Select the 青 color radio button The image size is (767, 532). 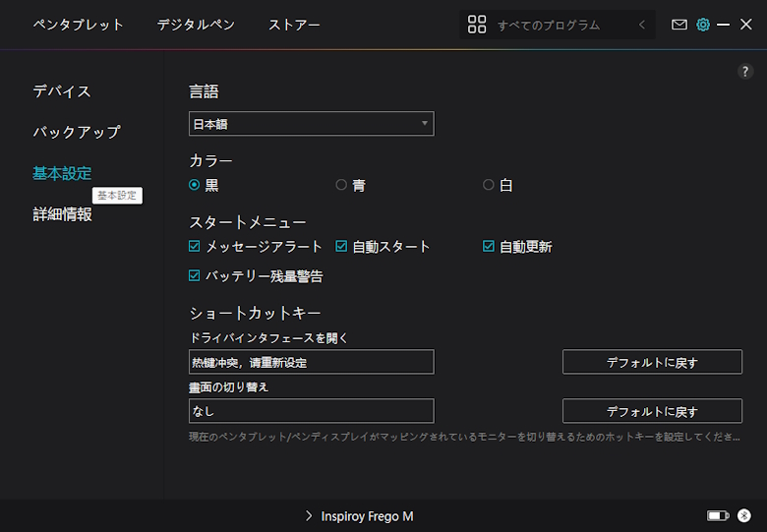pos(341,185)
